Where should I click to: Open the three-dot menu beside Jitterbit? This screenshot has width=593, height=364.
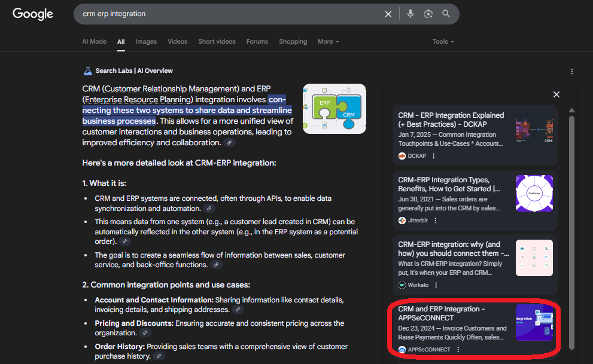pyautogui.click(x=435, y=221)
